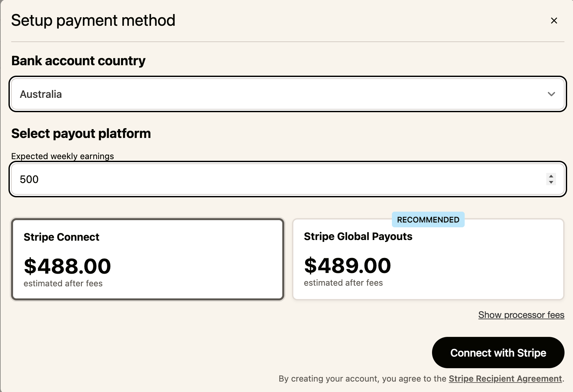Select the Stripe Global Payouts option

click(x=428, y=259)
